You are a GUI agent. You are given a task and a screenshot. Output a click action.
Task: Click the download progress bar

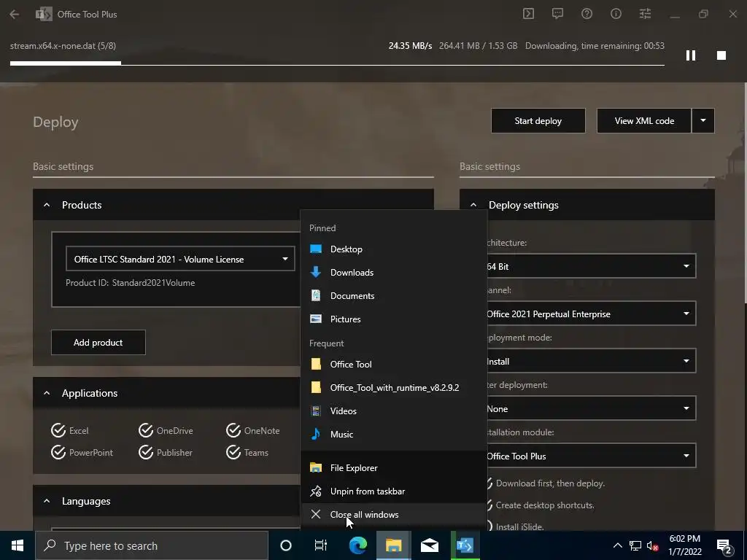337,63
